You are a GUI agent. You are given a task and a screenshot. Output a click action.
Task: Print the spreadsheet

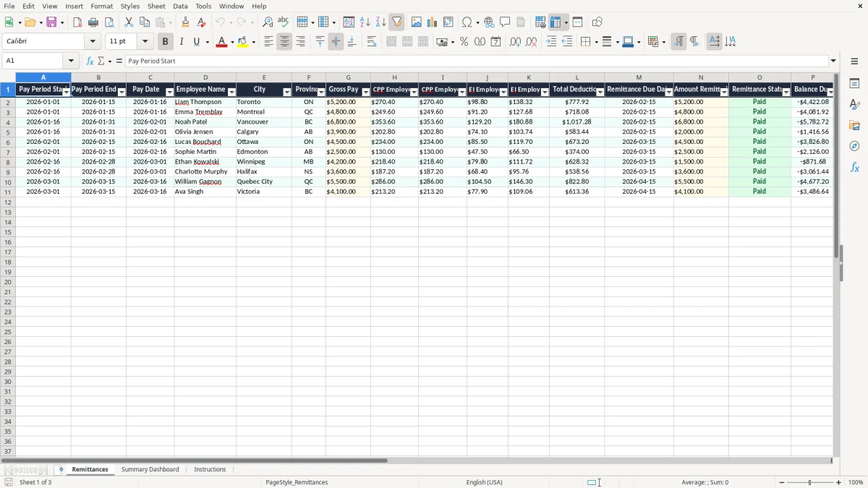(93, 22)
